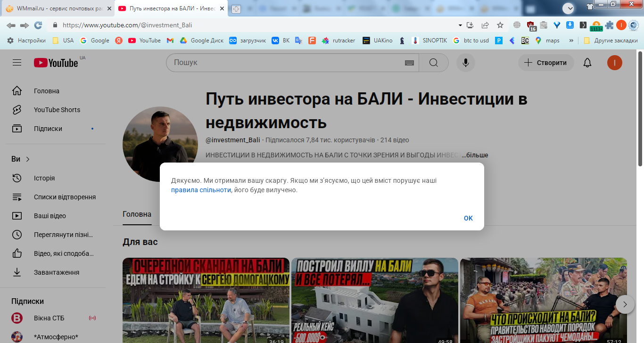The image size is (644, 343).
Task: Click the address bar URL
Action: (x=127, y=25)
